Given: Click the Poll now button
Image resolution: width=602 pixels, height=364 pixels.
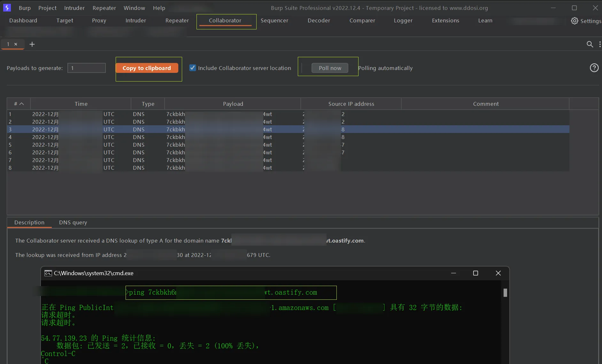Looking at the screenshot, I should pyautogui.click(x=330, y=68).
